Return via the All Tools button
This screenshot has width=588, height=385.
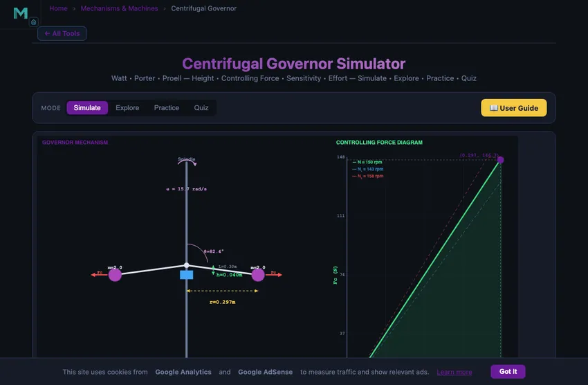pyautogui.click(x=62, y=33)
